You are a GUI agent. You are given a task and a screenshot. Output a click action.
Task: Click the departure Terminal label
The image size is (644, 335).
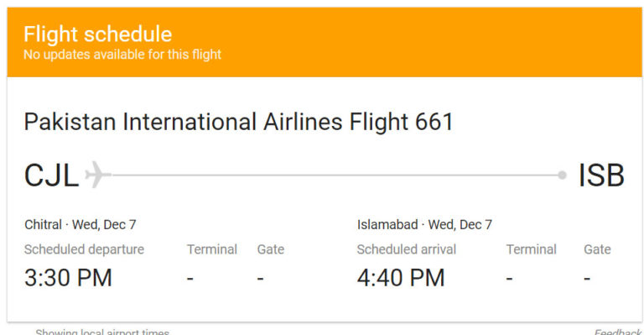(212, 249)
